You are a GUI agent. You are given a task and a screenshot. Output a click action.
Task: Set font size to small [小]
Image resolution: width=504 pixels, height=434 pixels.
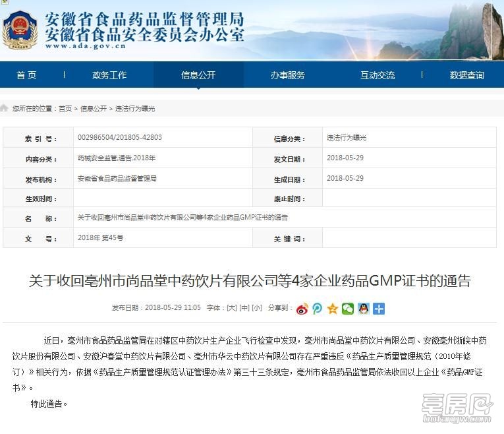[257, 308]
